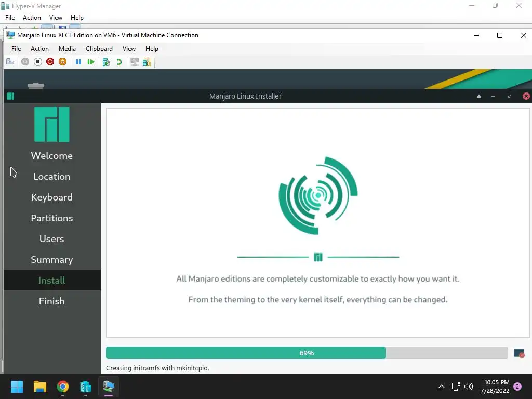Minimize the Manjaro Linux Installer window
532x399 pixels.
pyautogui.click(x=493, y=96)
